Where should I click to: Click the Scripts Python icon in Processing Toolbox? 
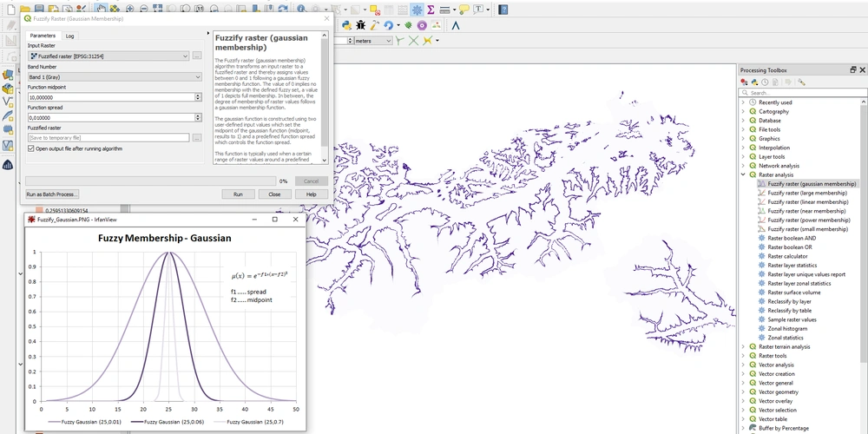coord(754,82)
